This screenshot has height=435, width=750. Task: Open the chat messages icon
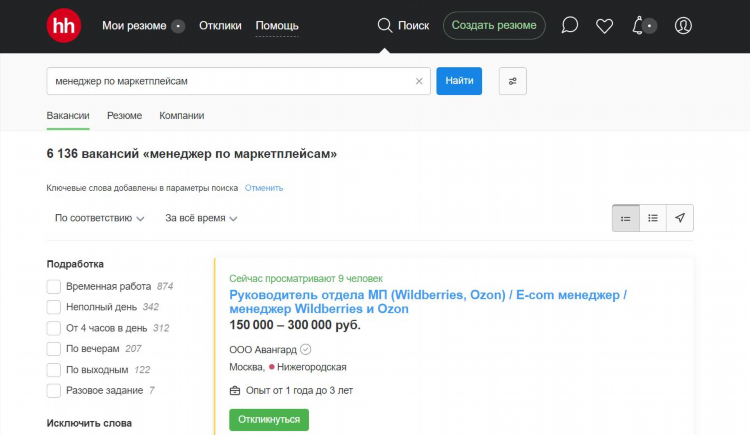tap(569, 25)
